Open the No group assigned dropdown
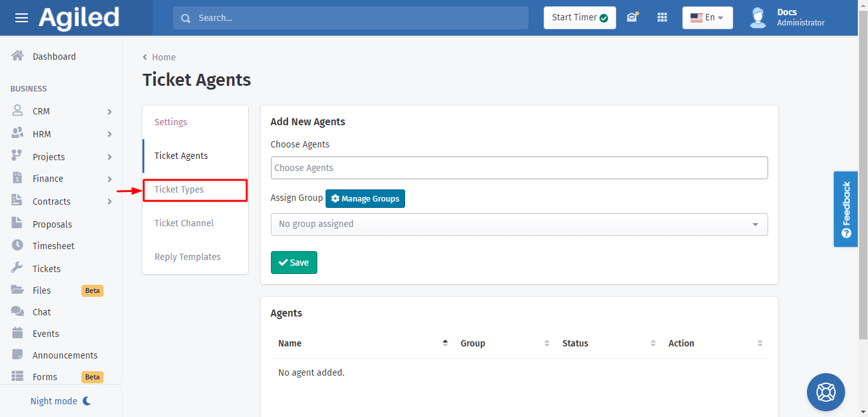Screen dimensions: 868x417 click(x=519, y=224)
